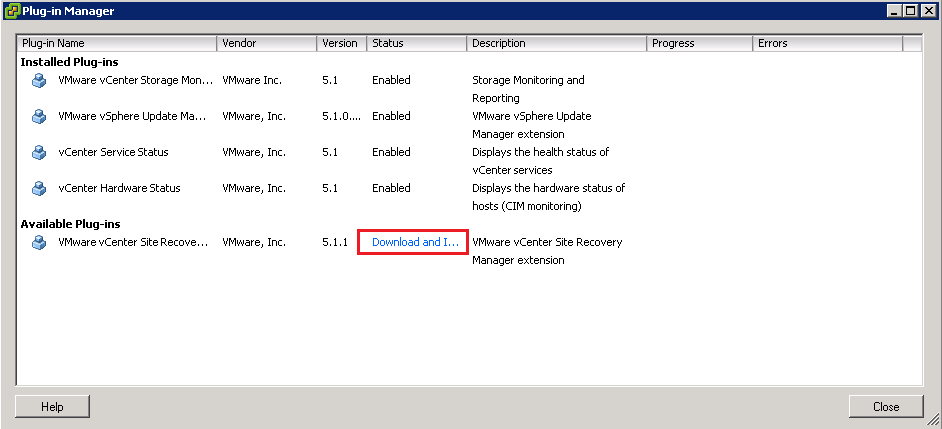Click the Progress column header
This screenshot has width=942, height=429.
click(x=699, y=43)
